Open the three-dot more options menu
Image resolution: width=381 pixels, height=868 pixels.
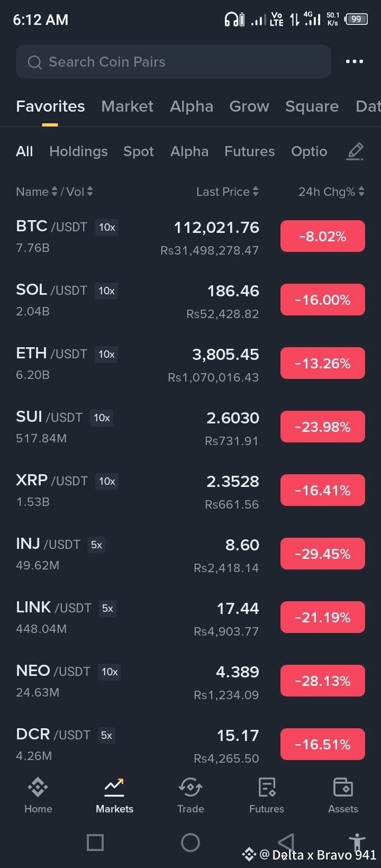pyautogui.click(x=354, y=61)
